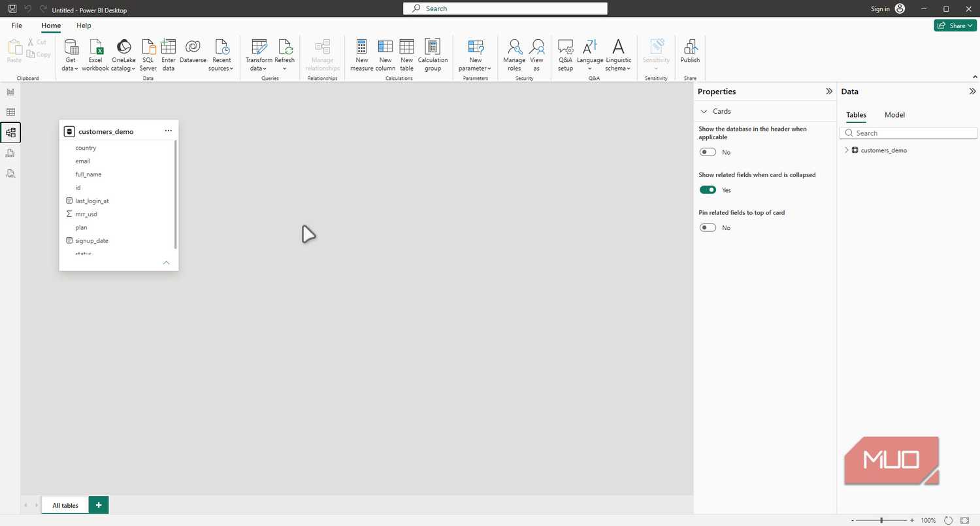Image resolution: width=980 pixels, height=526 pixels.
Task: Collapse the Properties pane
Action: tap(829, 91)
